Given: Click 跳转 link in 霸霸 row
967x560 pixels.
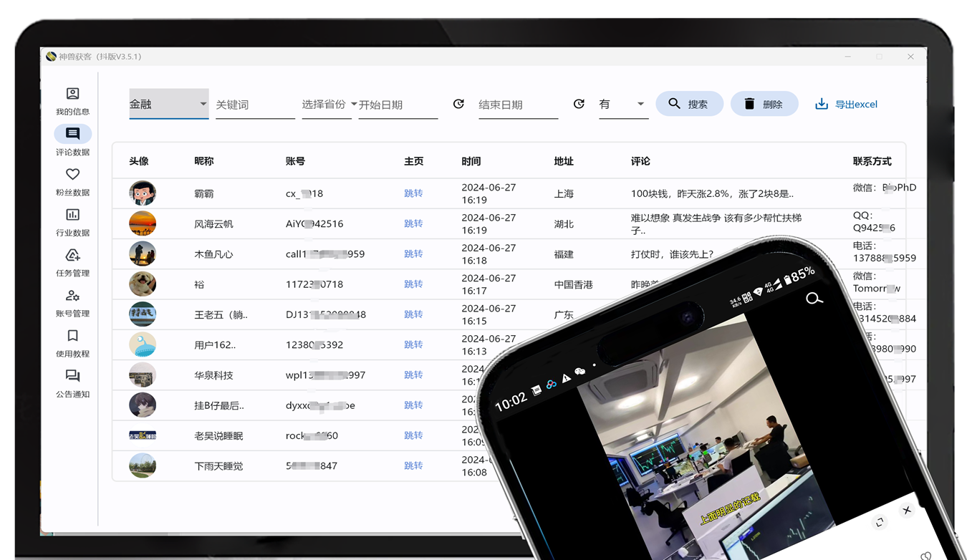Looking at the screenshot, I should point(413,193).
